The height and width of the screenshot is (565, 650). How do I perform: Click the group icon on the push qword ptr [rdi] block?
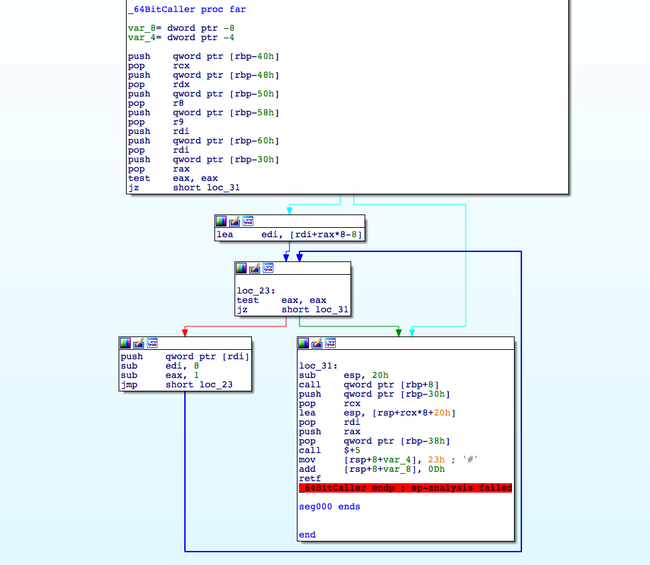point(152,343)
